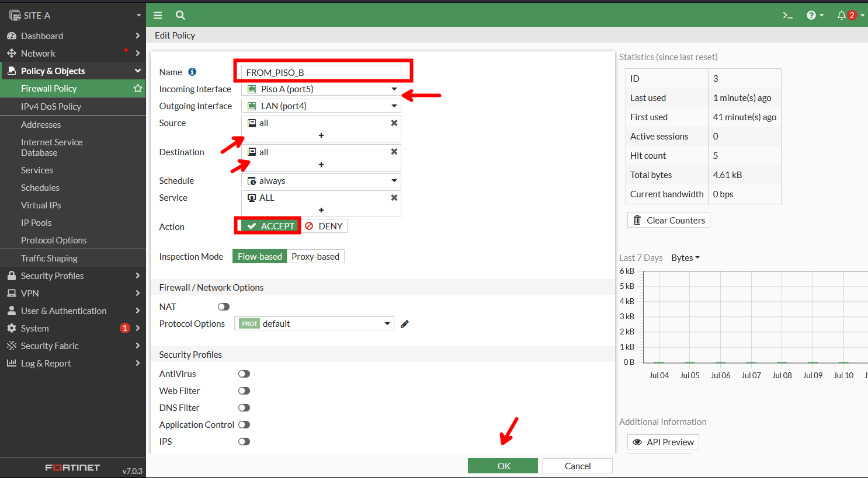Open IPv4 DoS Policy in sidebar
This screenshot has height=478, width=868.
pyautogui.click(x=51, y=107)
